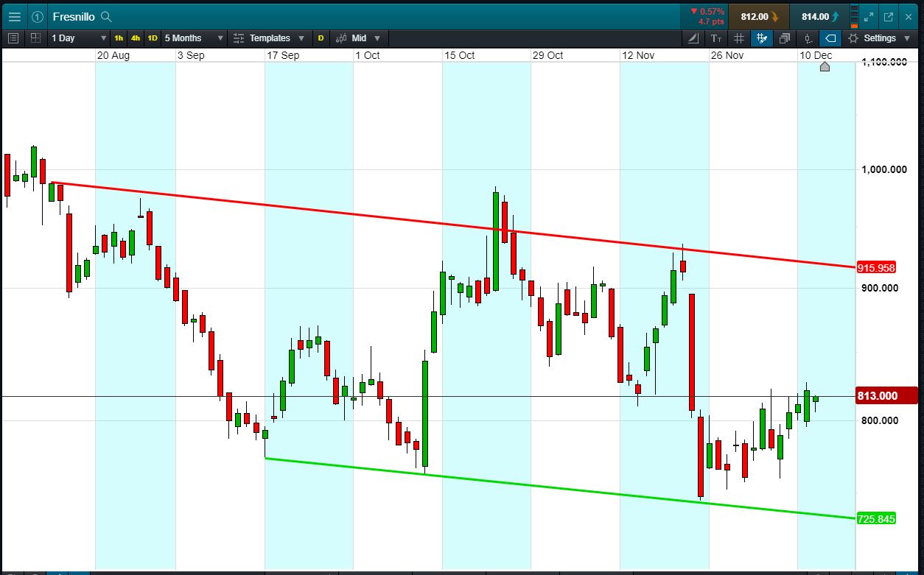Switch to 1D timeframe shortcut
The height and width of the screenshot is (575, 924).
(x=153, y=38)
